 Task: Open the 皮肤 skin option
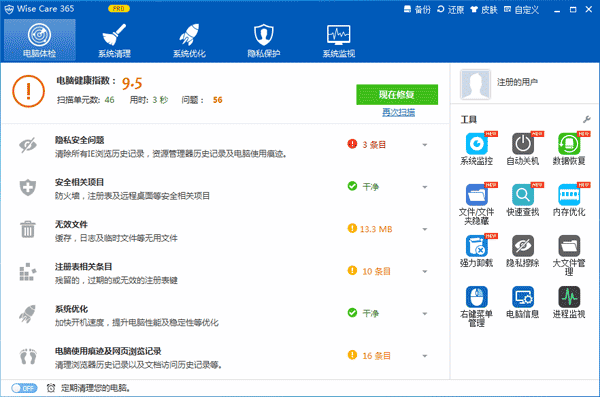[x=484, y=10]
